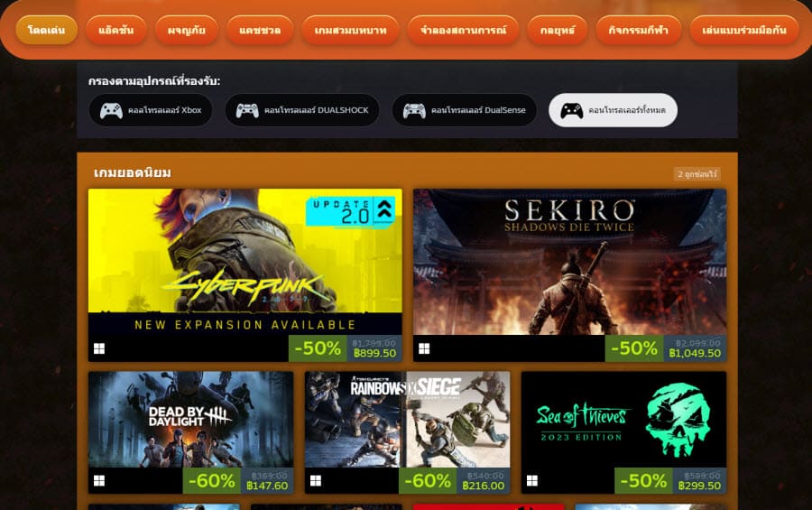
Task: Select the DualSense controller filter icon
Action: click(x=414, y=110)
